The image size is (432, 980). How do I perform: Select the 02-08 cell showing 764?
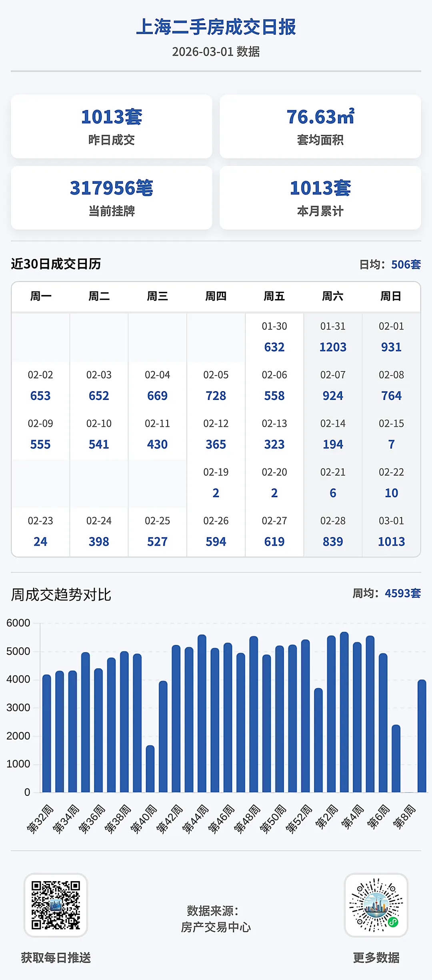pos(391,386)
